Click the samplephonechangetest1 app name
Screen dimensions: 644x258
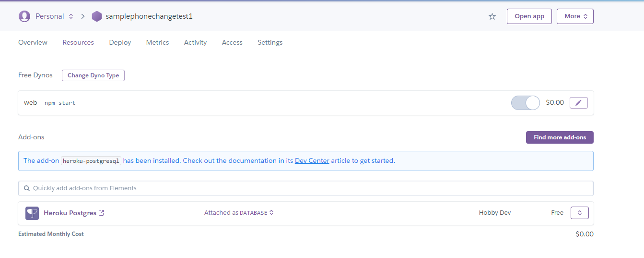coord(149,16)
